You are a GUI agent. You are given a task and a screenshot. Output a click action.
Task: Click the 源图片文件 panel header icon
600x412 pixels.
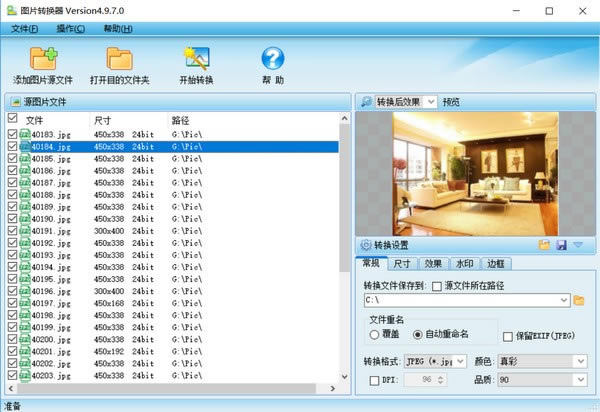(x=16, y=102)
